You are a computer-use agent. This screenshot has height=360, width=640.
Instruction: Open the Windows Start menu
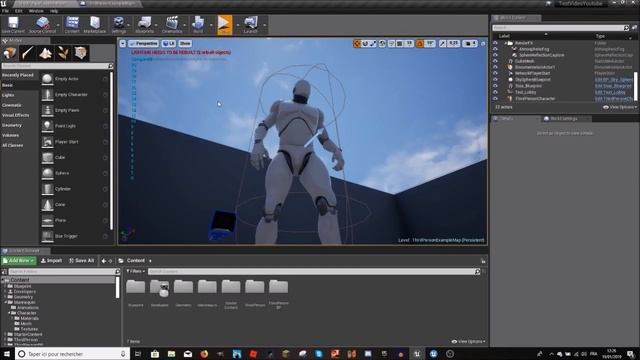(7, 354)
